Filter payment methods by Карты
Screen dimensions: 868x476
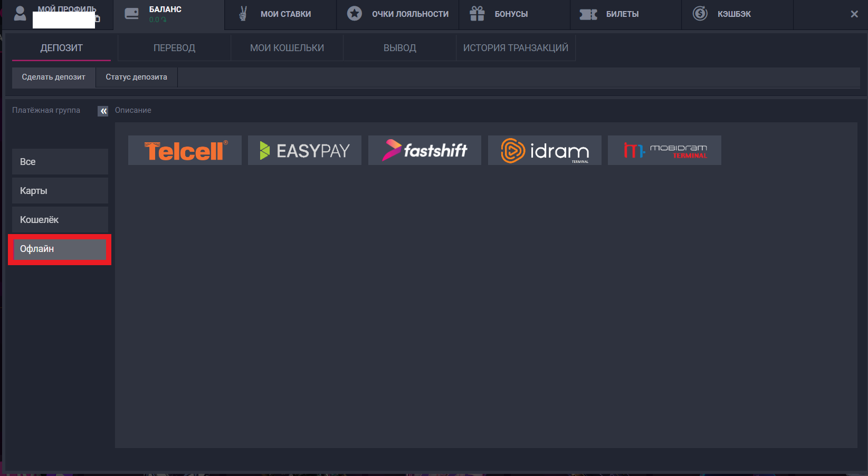click(60, 191)
